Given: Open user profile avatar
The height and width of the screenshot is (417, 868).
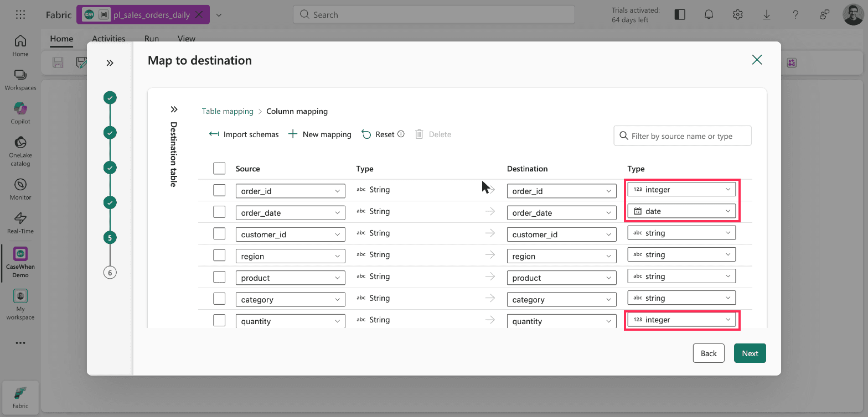Looking at the screenshot, I should [853, 15].
